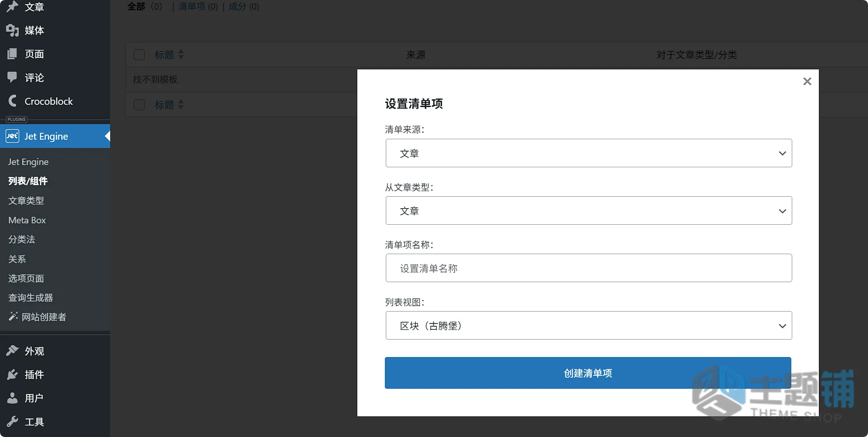868x437 pixels.
Task: Tick the select-all checkbox in table header
Action: pyautogui.click(x=139, y=55)
